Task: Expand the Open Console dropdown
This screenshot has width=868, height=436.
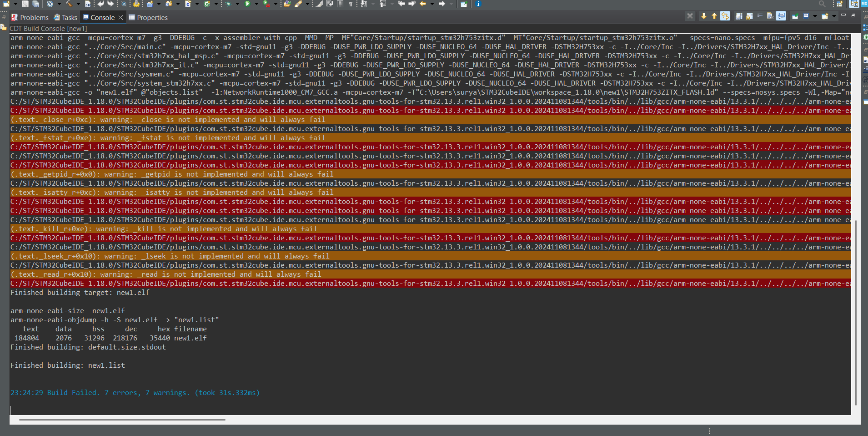Action: 833,16
